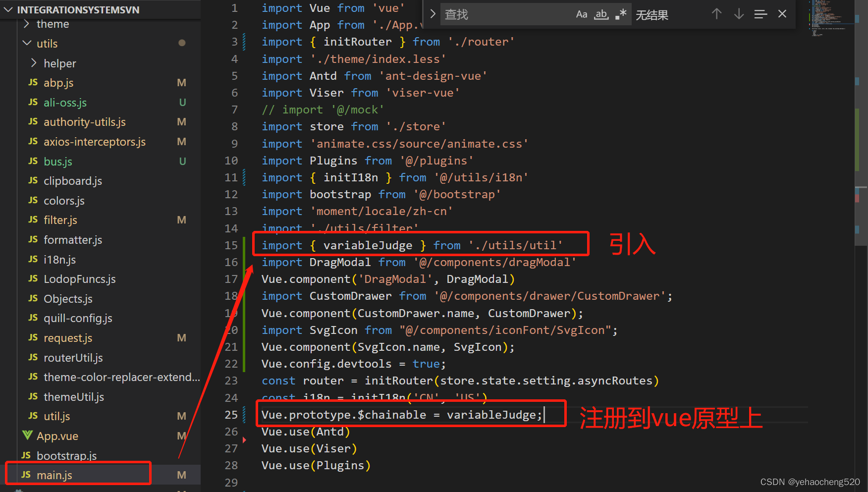Screen dimensions: 868x492
Task: Click 'initRouter' in line 3 import
Action: 357,42
